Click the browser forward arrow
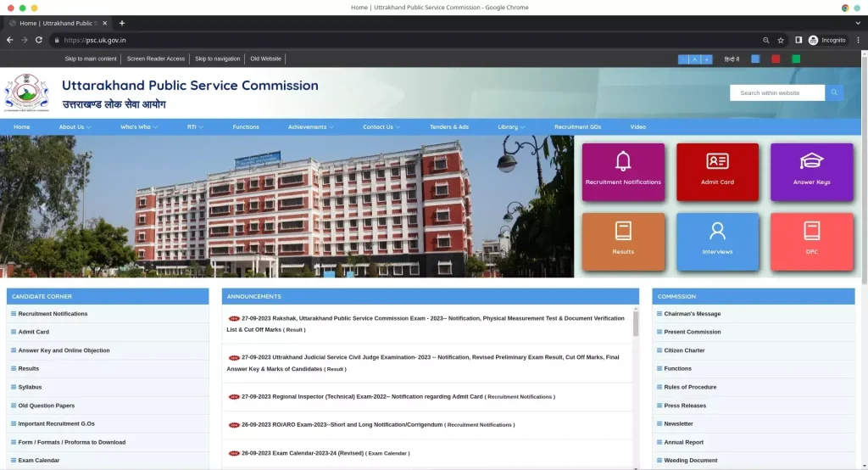 click(25, 40)
